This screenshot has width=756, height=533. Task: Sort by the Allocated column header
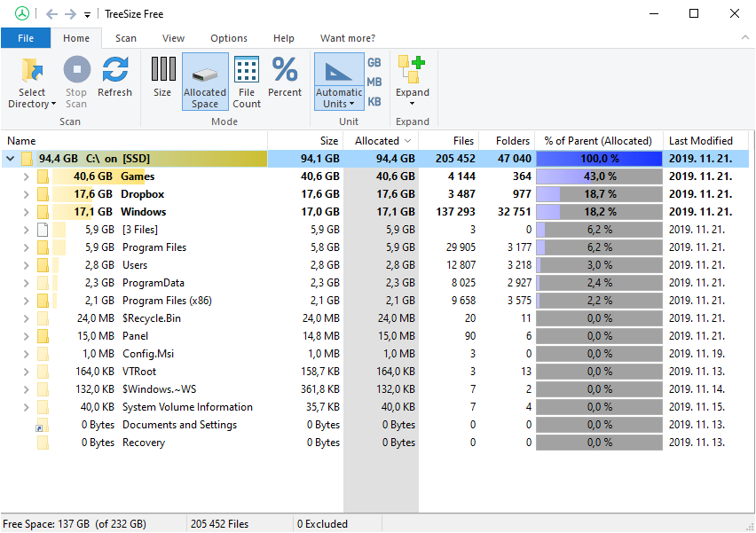pyautogui.click(x=381, y=141)
